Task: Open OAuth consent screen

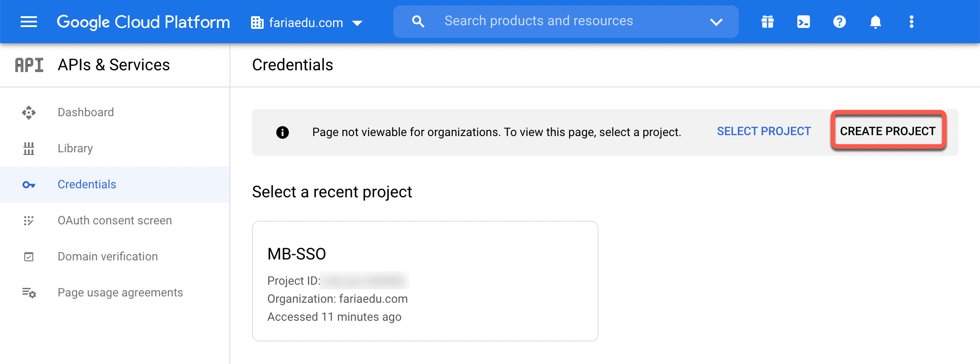Action: (x=115, y=220)
